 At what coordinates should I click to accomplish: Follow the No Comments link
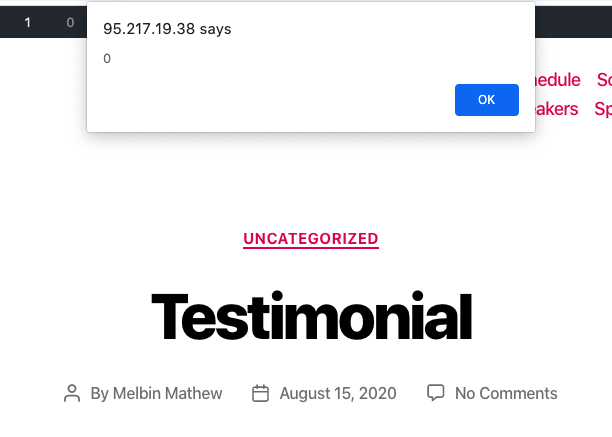(506, 393)
